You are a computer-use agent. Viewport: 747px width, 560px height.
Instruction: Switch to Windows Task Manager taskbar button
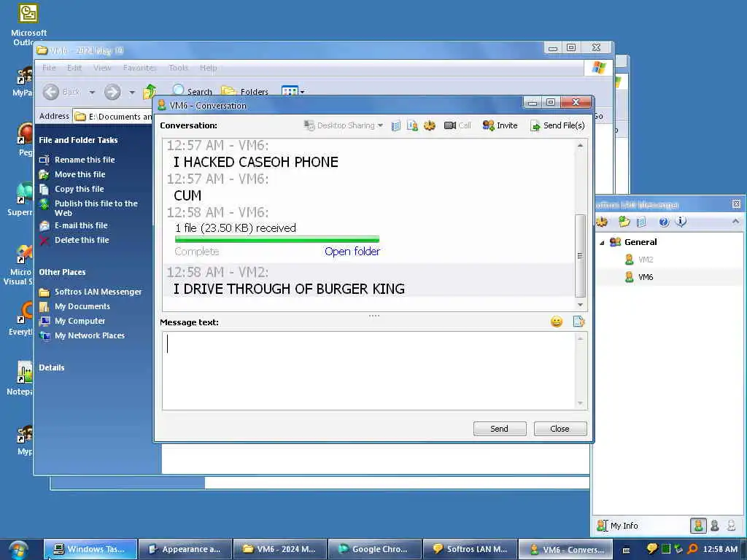pyautogui.click(x=90, y=549)
